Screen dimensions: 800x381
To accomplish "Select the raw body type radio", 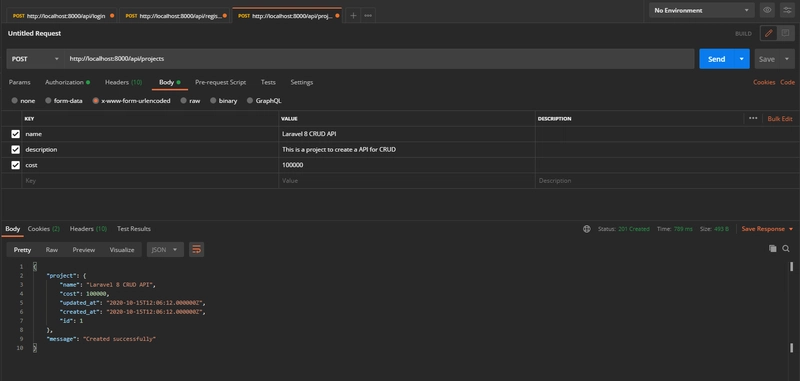I will point(183,101).
